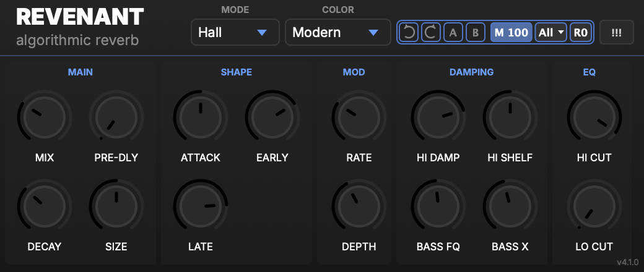Select preset slot A

coord(453,32)
